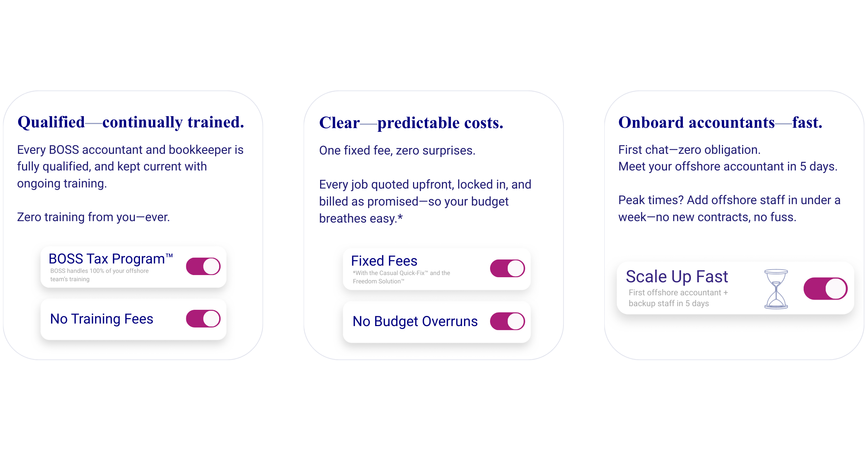
Task: Click "Zero training from you—ever." text
Action: click(93, 217)
